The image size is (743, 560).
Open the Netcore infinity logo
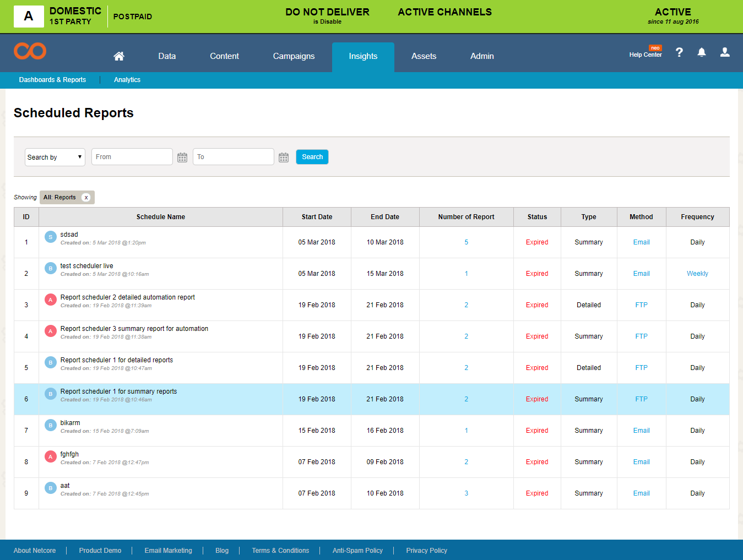(30, 51)
